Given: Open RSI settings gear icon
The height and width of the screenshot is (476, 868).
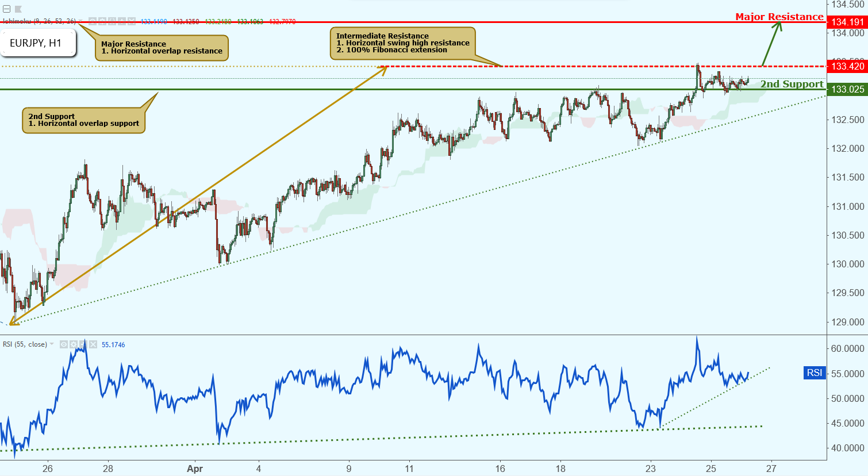Looking at the screenshot, I should [74, 344].
